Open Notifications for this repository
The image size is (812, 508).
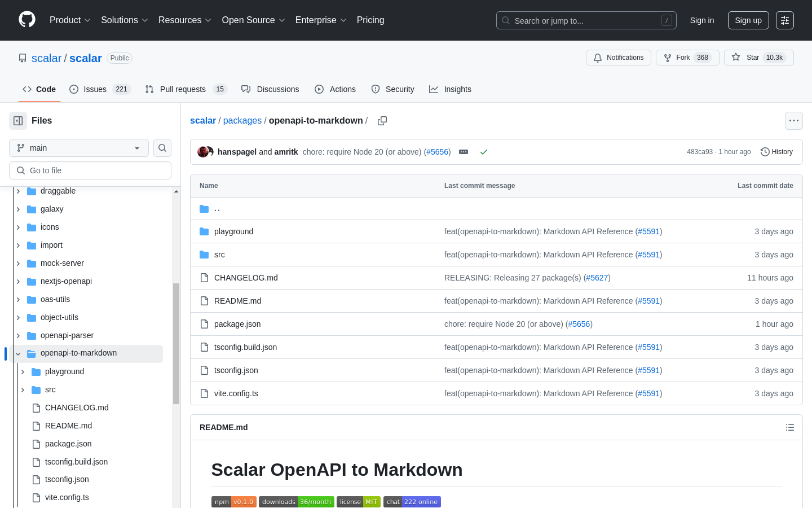[619, 58]
